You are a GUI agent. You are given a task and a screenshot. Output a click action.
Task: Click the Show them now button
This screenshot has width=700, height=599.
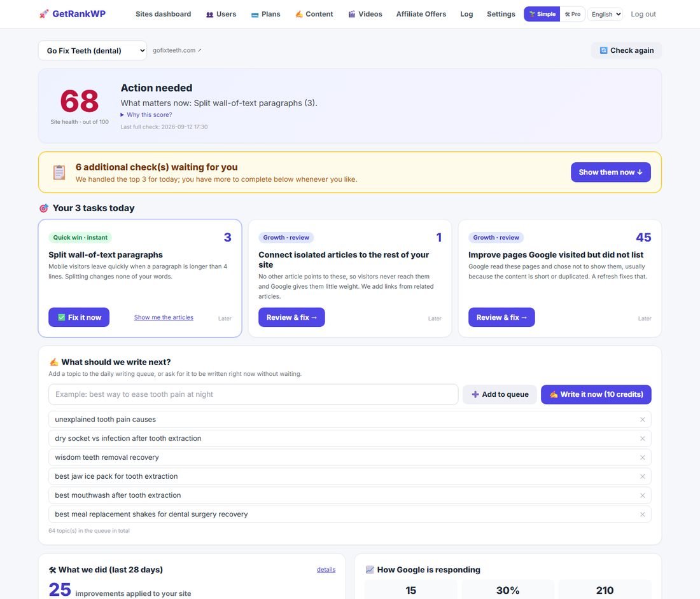(x=610, y=172)
